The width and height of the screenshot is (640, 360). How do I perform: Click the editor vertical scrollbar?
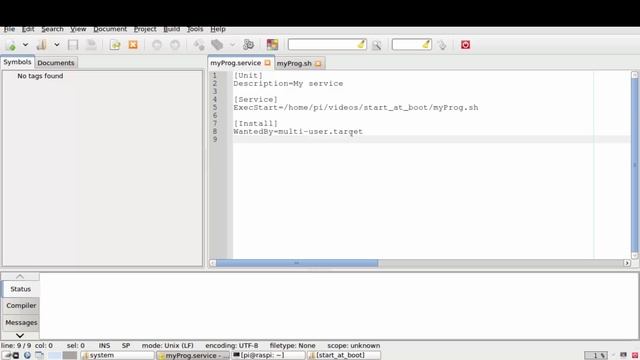pos(634,165)
